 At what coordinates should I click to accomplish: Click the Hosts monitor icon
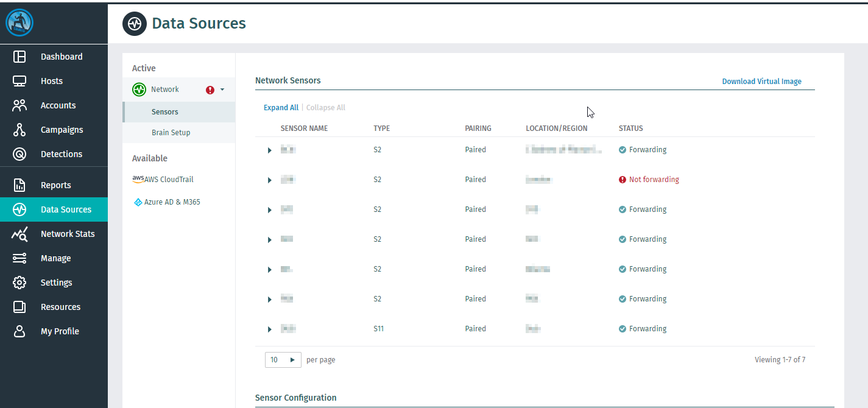point(19,81)
